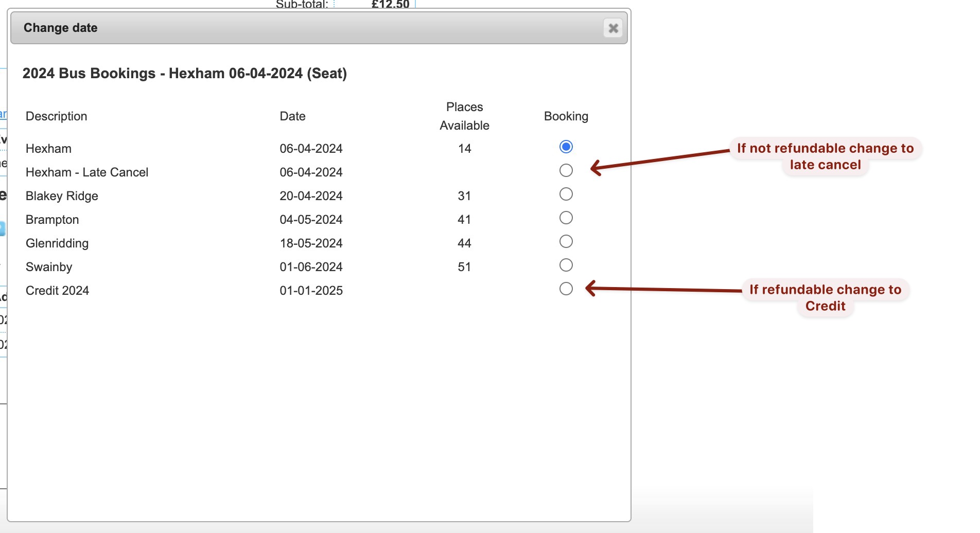980x533 pixels.
Task: Select the Credit 2024 radio button
Action: (566, 289)
